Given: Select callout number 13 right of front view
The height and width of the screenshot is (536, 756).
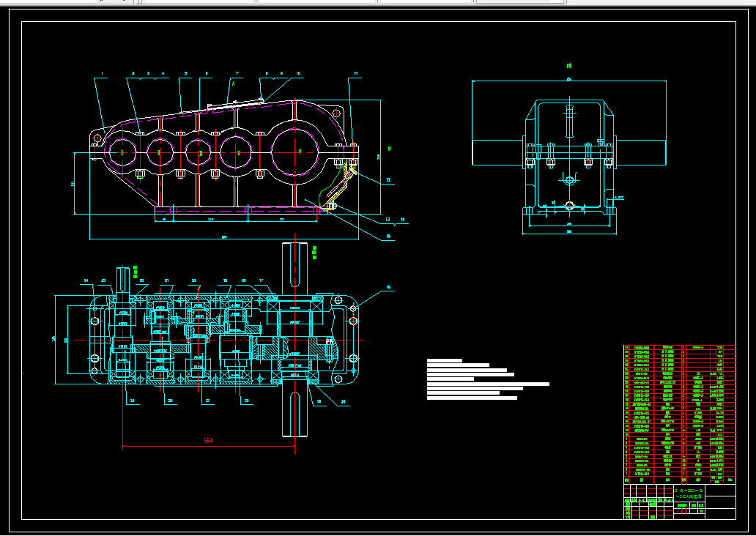Looking at the screenshot, I should click(388, 220).
